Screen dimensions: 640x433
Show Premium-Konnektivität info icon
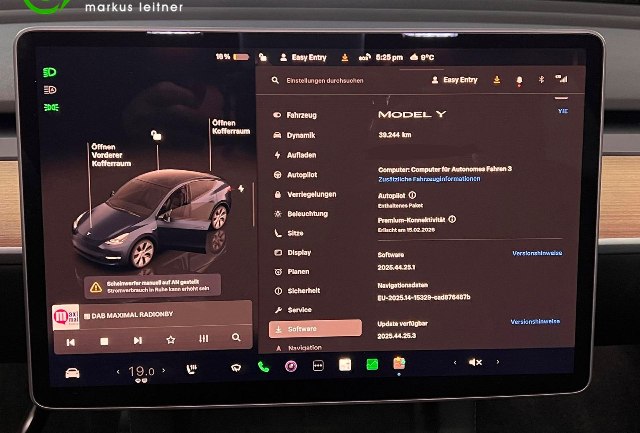pos(452,219)
